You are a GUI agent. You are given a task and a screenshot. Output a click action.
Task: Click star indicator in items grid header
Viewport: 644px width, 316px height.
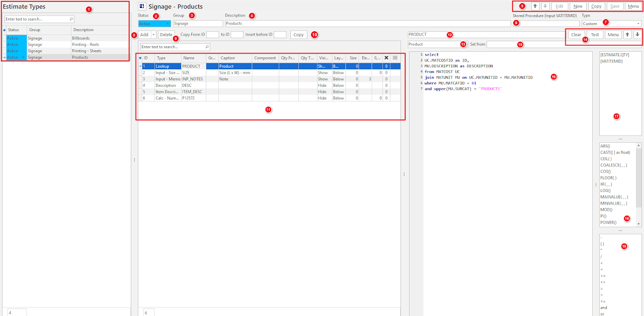[x=140, y=58]
